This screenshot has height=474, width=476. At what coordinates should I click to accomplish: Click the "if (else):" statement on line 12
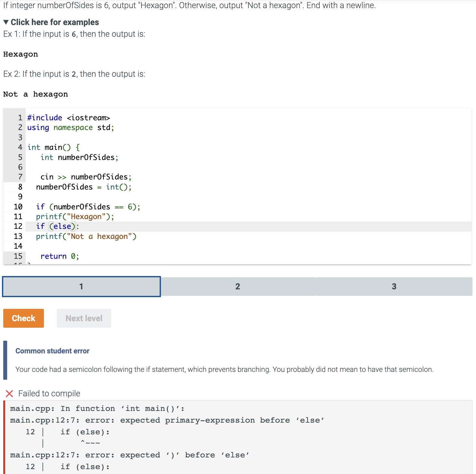pos(57,226)
